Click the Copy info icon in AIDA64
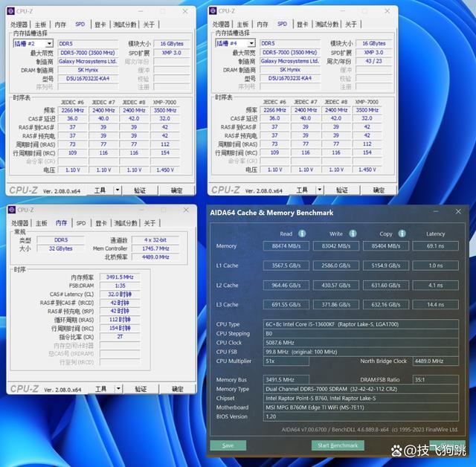The width and height of the screenshot is (476, 467). pos(402,233)
